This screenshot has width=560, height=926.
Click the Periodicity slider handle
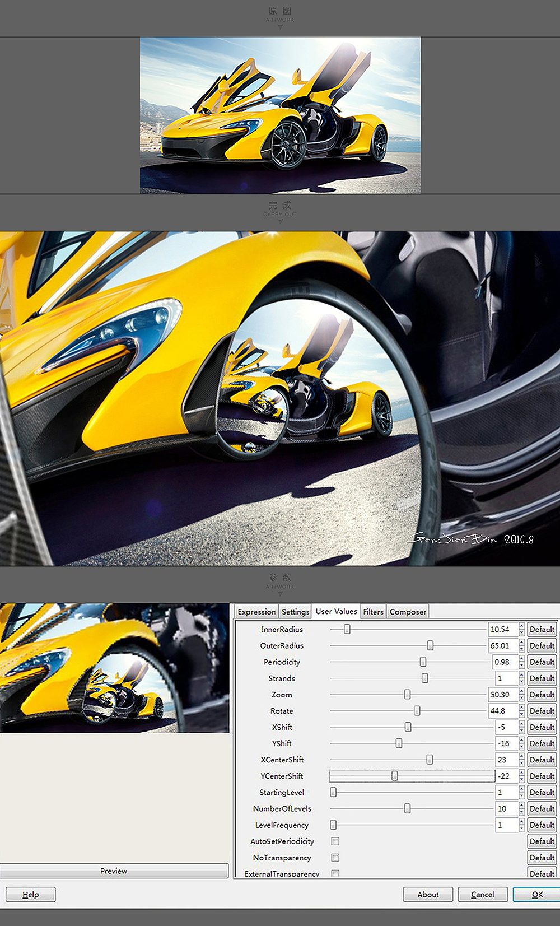[x=423, y=662]
